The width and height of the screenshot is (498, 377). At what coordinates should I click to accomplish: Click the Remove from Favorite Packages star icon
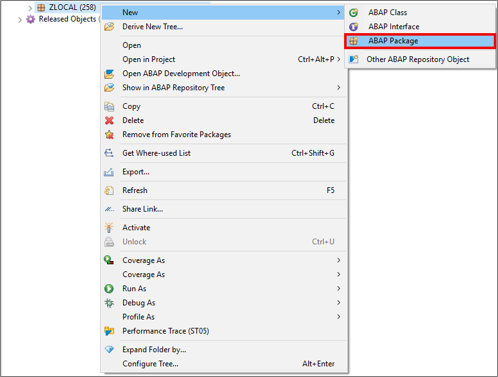point(109,135)
